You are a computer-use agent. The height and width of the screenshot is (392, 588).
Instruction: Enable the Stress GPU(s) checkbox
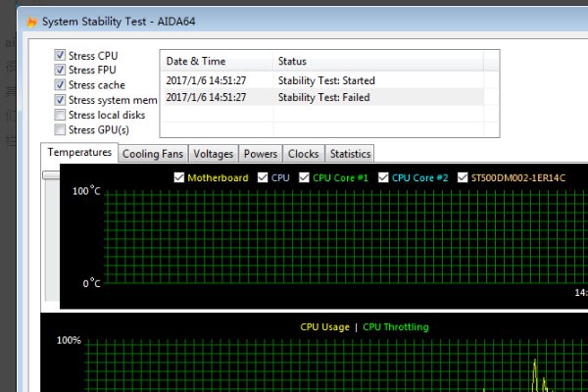click(61, 129)
